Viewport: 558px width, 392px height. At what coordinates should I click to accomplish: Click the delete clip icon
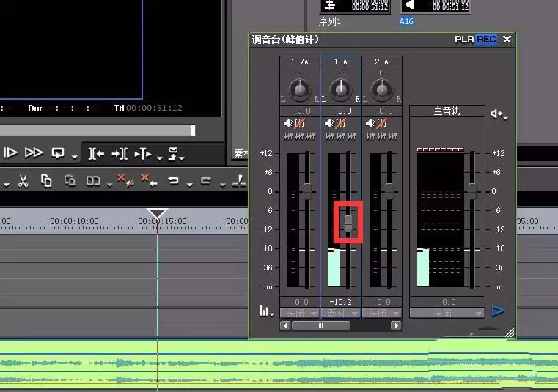point(125,180)
